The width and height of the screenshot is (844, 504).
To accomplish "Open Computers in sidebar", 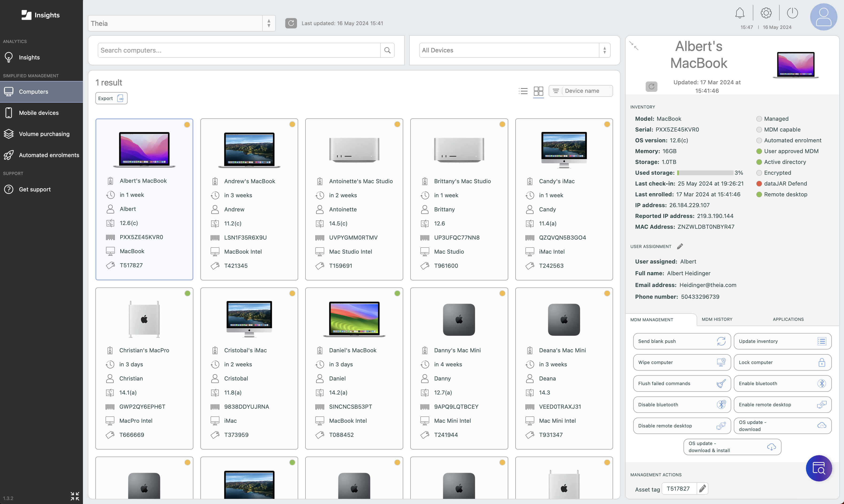I will 41,92.
